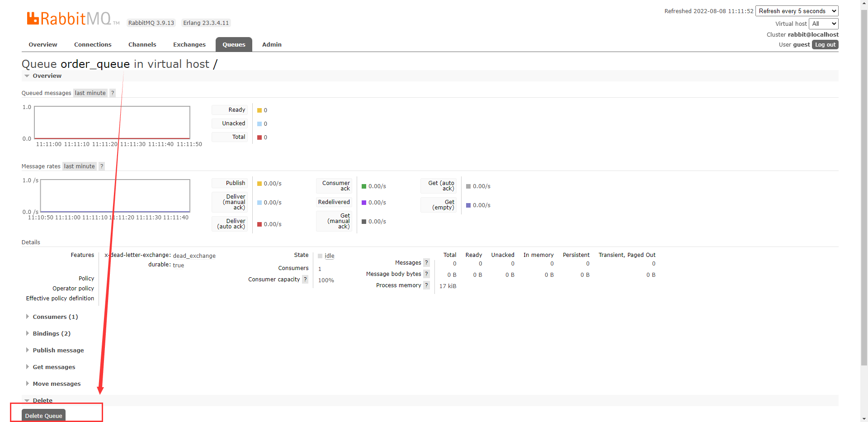Screen dimensions: 868x422
Task: Open the Admin tab
Action: (x=272, y=44)
